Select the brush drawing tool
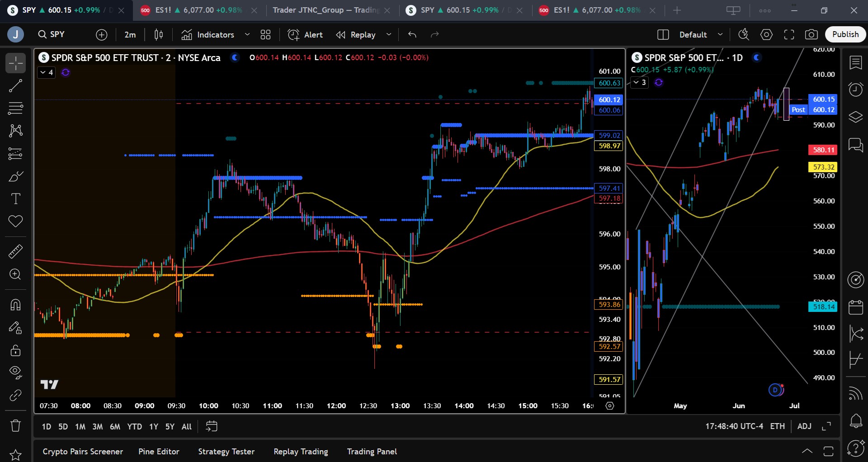868x462 pixels. pyautogui.click(x=15, y=176)
